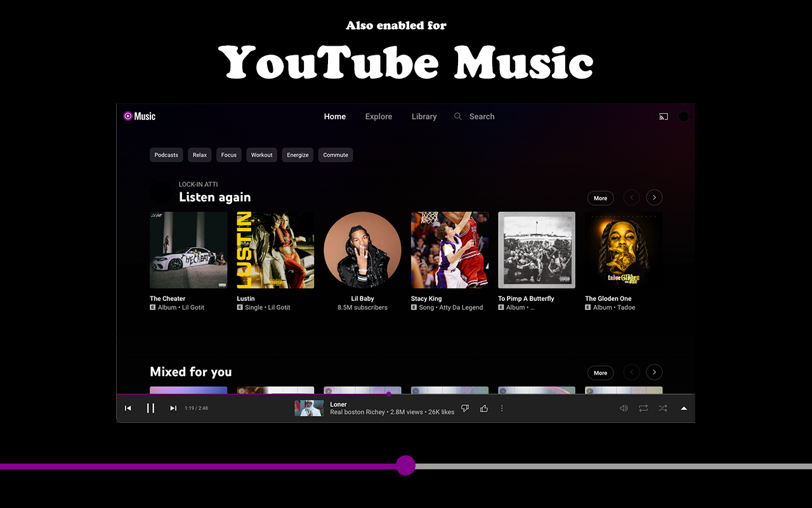Open the player's more options menu

pyautogui.click(x=502, y=408)
